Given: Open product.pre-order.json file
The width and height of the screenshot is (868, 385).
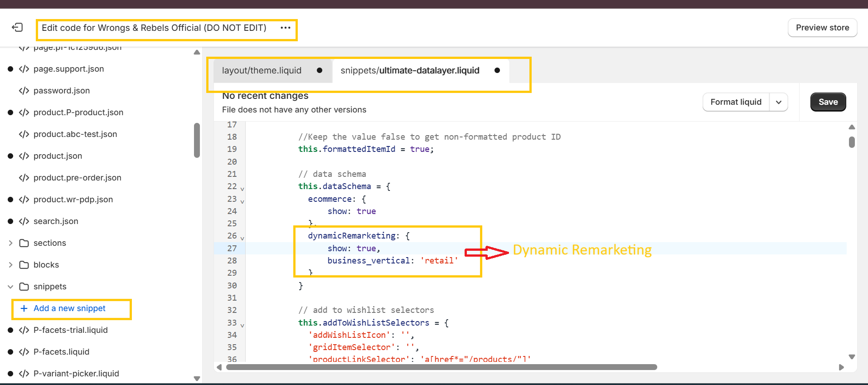Looking at the screenshot, I should coord(78,178).
